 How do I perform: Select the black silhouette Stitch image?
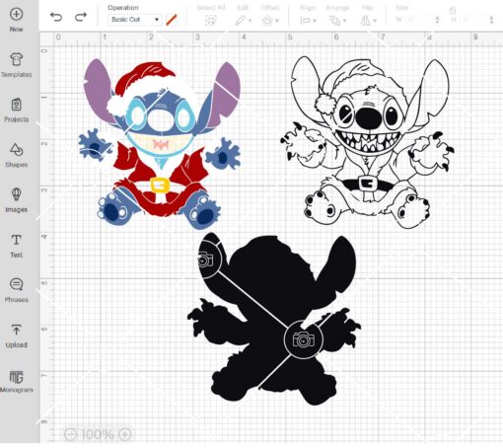click(274, 319)
